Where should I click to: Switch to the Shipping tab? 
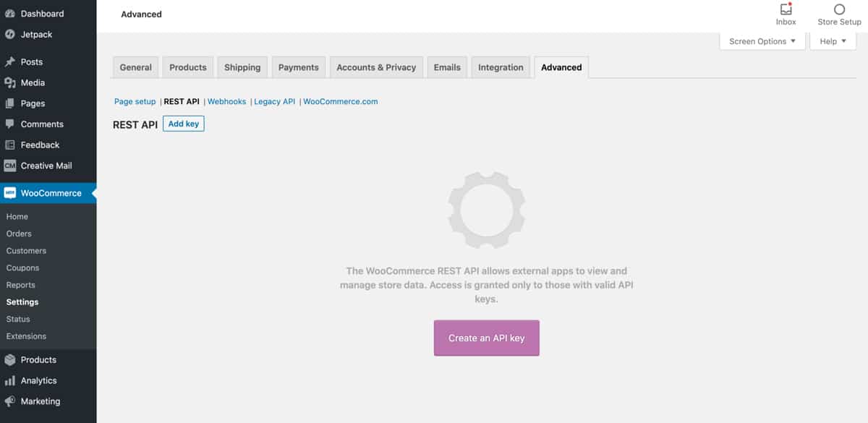point(242,67)
